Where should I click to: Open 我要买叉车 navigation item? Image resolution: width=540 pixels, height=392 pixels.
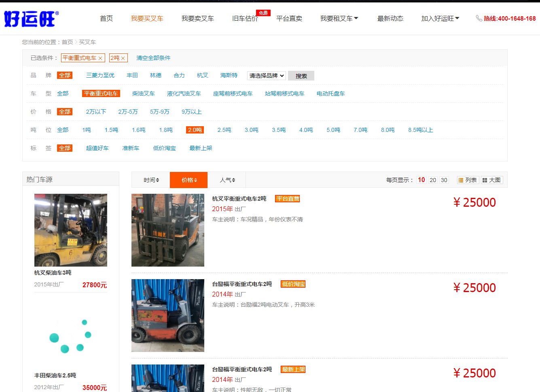click(147, 19)
